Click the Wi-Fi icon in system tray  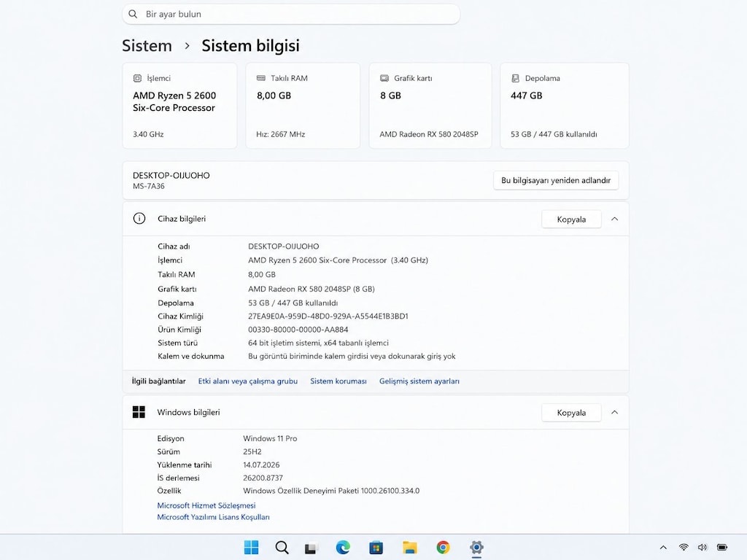[684, 548]
